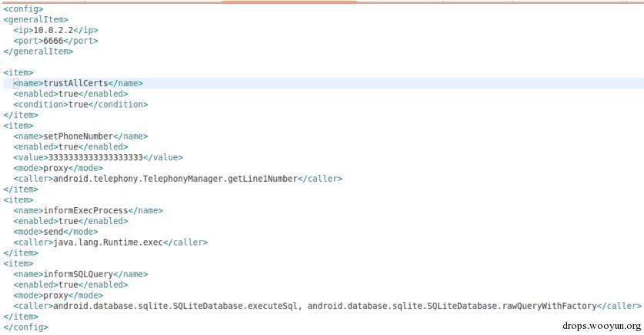Click the send mode line
Screen dimensions: 644x335
point(55,231)
